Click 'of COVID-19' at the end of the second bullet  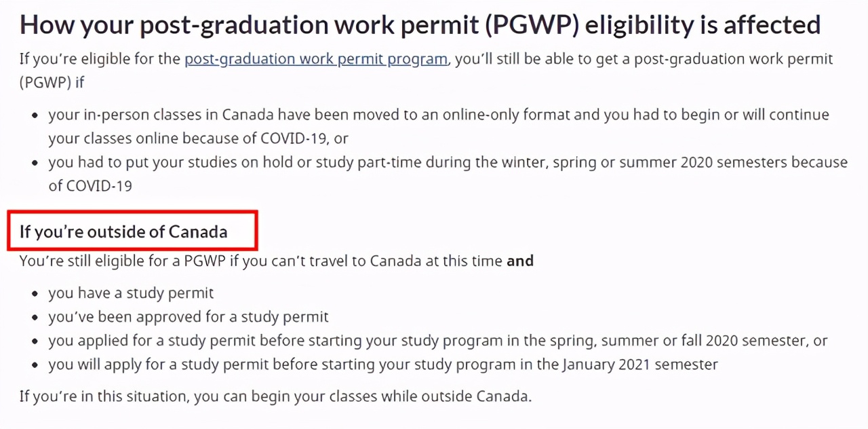point(90,185)
